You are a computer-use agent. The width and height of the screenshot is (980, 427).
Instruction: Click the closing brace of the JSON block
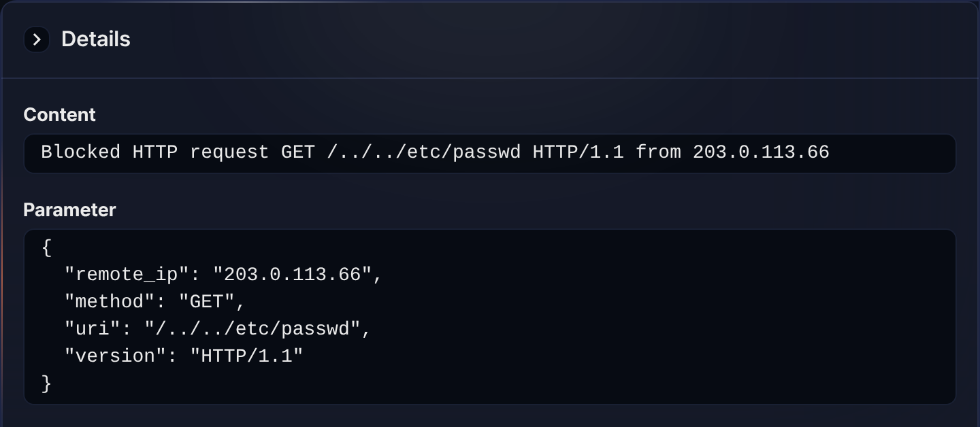(46, 383)
